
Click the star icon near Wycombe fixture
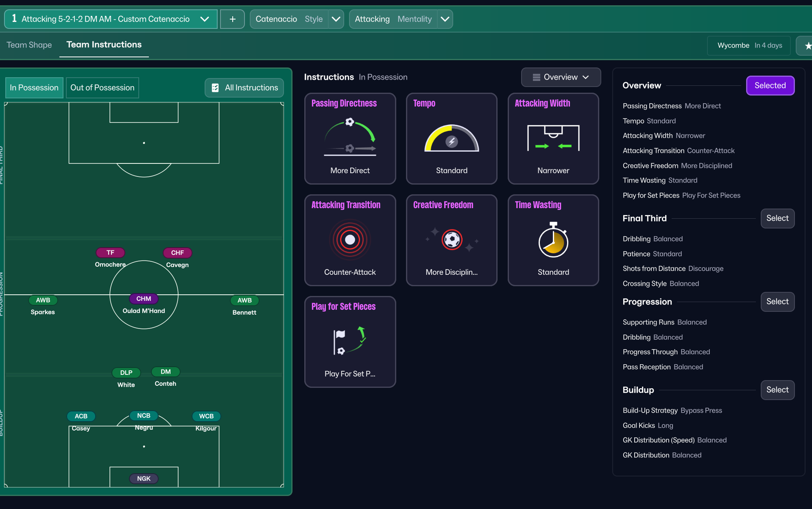(x=808, y=45)
